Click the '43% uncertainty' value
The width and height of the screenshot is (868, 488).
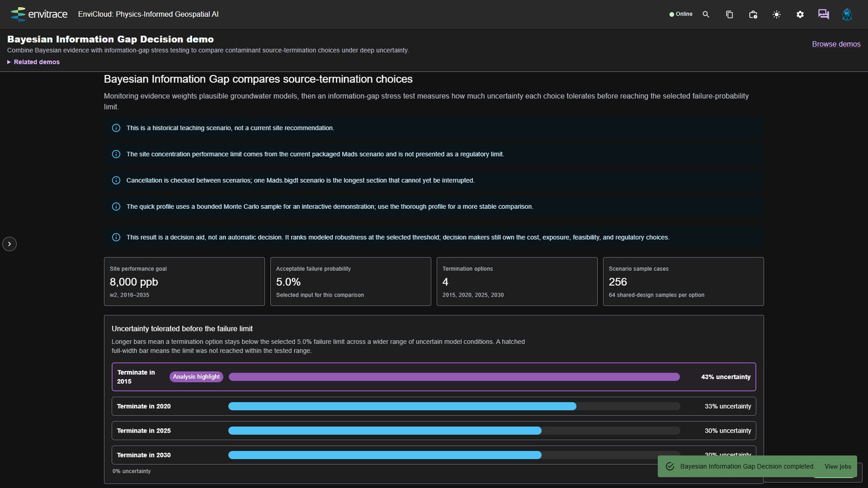pos(726,377)
